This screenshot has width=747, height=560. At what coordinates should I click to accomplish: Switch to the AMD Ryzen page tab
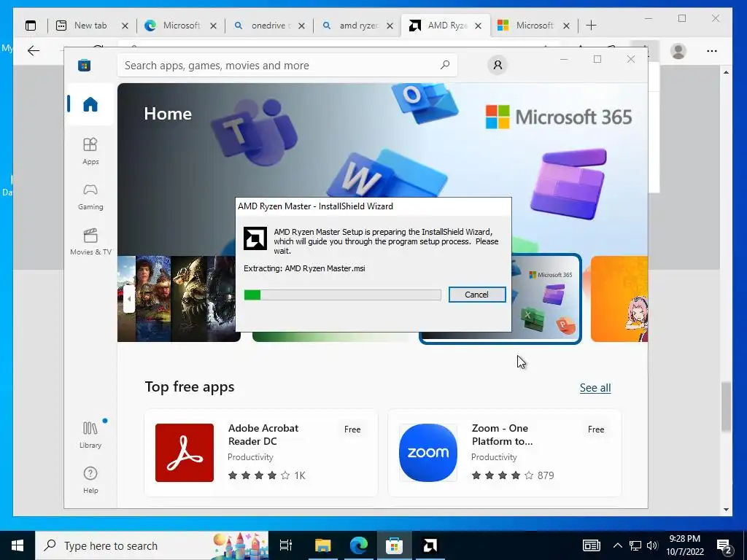pyautogui.click(x=445, y=26)
